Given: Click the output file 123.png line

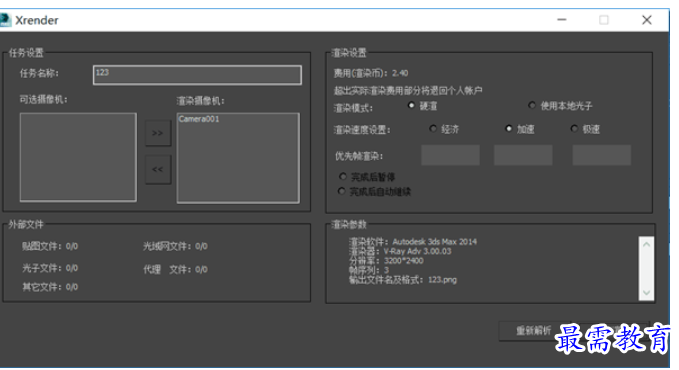Looking at the screenshot, I should tap(403, 280).
